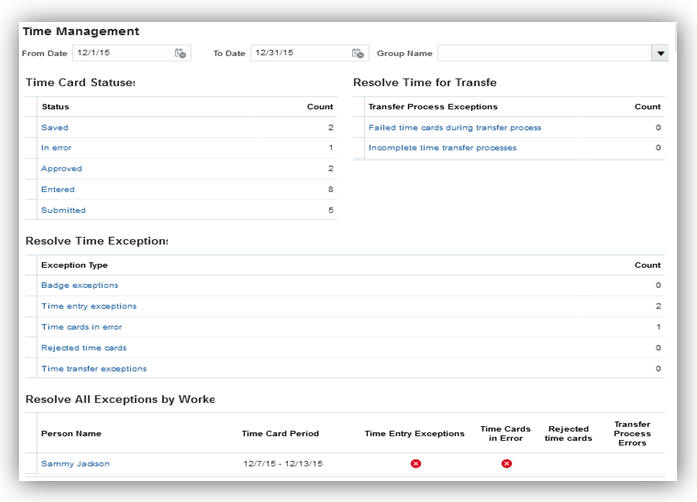697x502 pixels.
Task: Select count 1 in Time cards in error row
Action: [x=658, y=327]
